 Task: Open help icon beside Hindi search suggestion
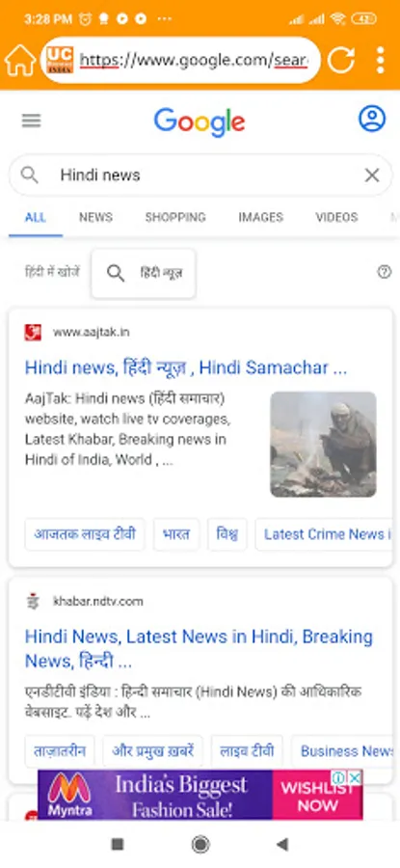(x=384, y=272)
